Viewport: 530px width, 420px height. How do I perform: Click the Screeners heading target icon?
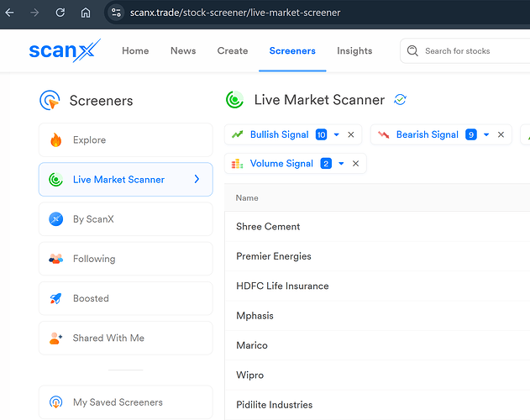tap(50, 100)
